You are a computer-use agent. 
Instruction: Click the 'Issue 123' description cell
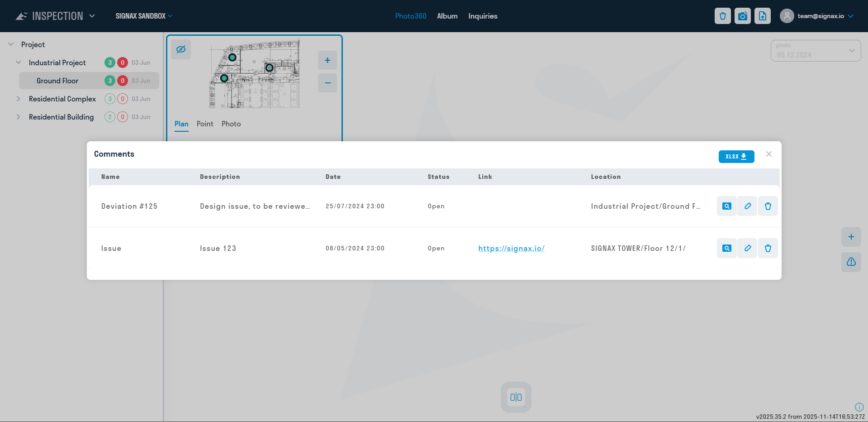[x=218, y=248]
